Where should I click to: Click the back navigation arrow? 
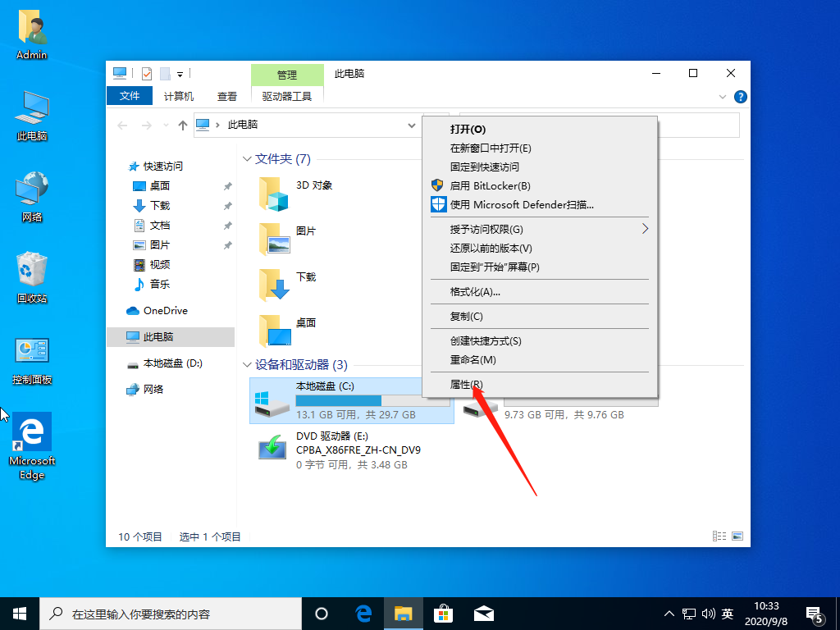coord(122,125)
